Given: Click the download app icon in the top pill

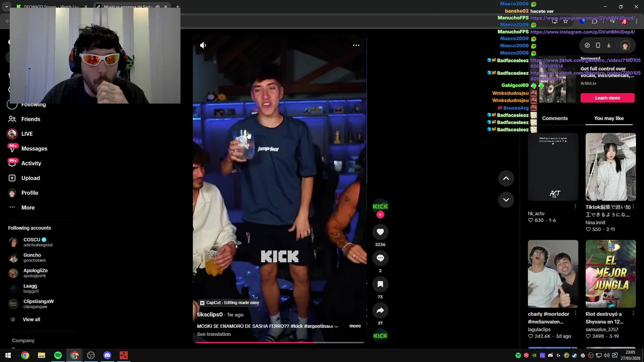Looking at the screenshot, I should pos(608,45).
